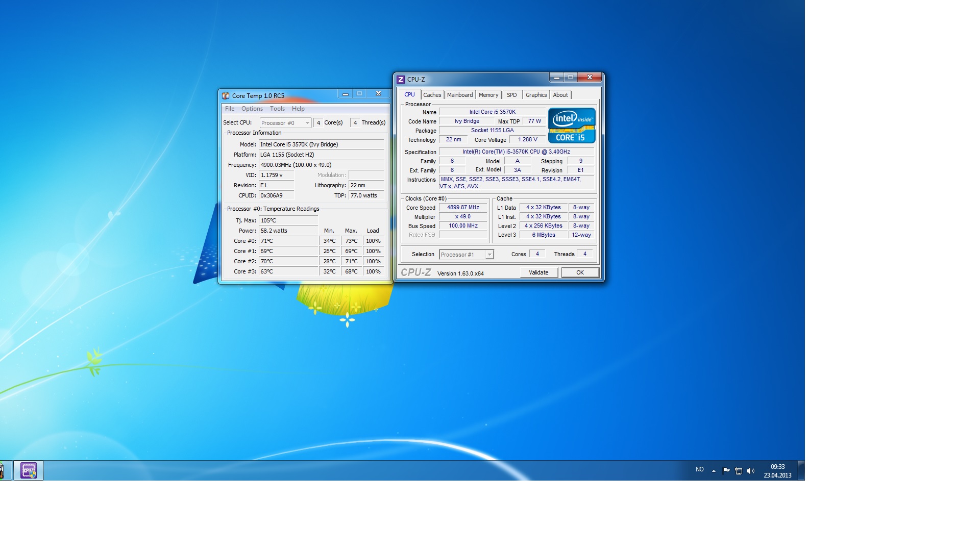The width and height of the screenshot is (980, 551).
Task: Click the Specification field in CPU-Z
Action: 516,152
